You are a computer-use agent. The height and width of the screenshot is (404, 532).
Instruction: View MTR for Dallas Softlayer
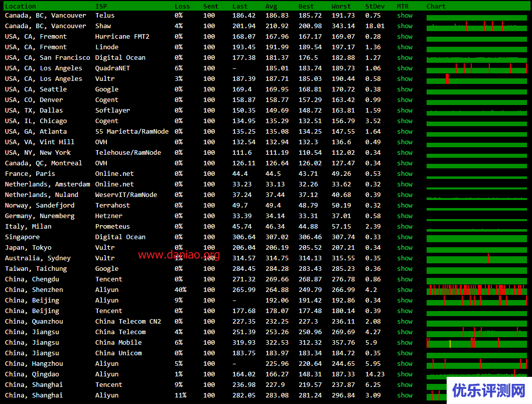pyautogui.click(x=405, y=110)
